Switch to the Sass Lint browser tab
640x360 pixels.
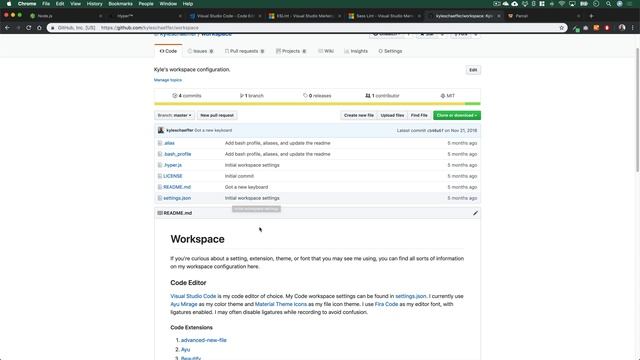[384, 16]
